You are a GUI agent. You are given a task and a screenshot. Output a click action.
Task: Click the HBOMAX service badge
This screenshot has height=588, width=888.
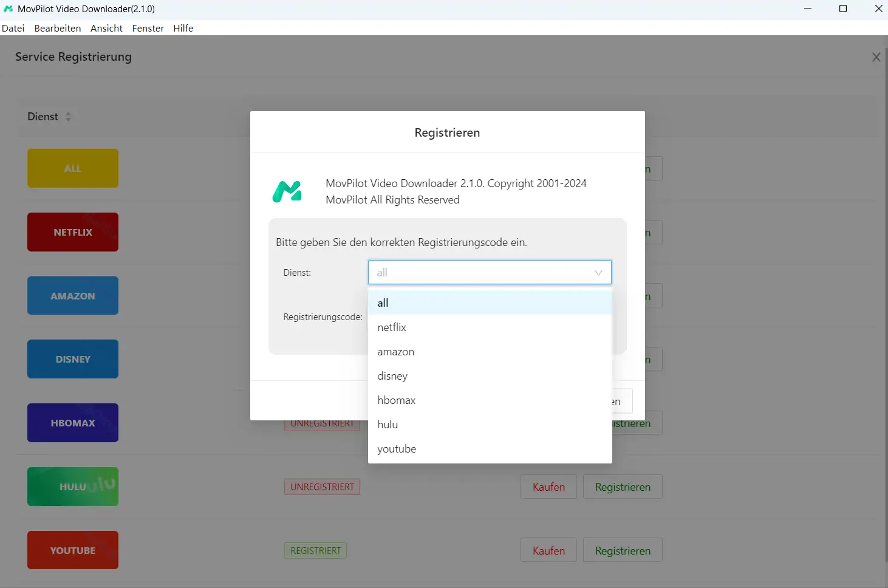tap(73, 423)
